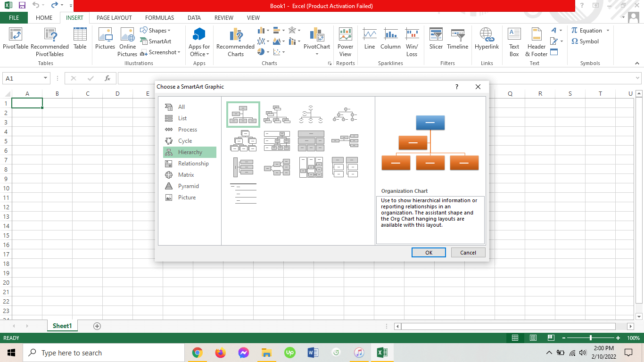
Task: Switch to the HOME ribbon tab
Action: (x=44, y=18)
